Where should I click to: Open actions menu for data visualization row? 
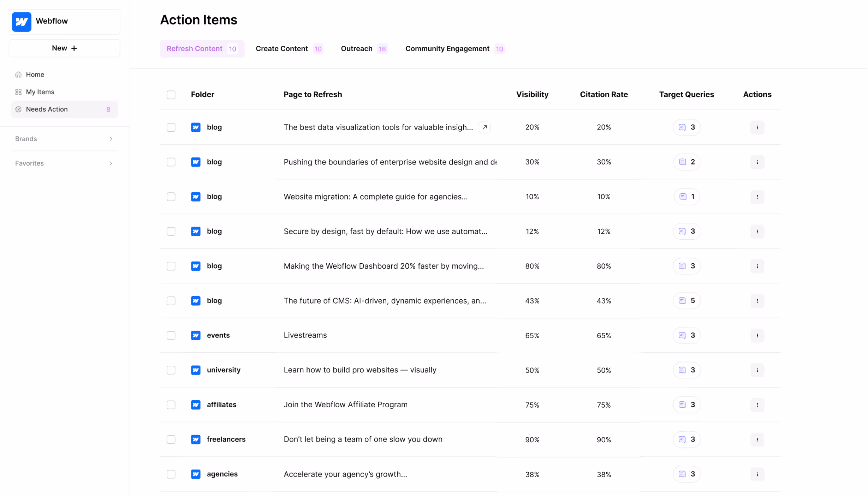757,127
